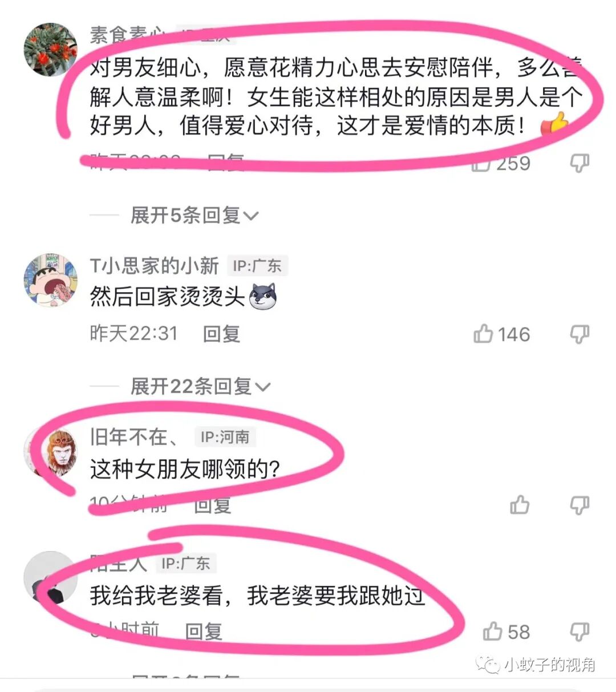Open the Crayon Shin-chan avatar profile

coord(50,281)
